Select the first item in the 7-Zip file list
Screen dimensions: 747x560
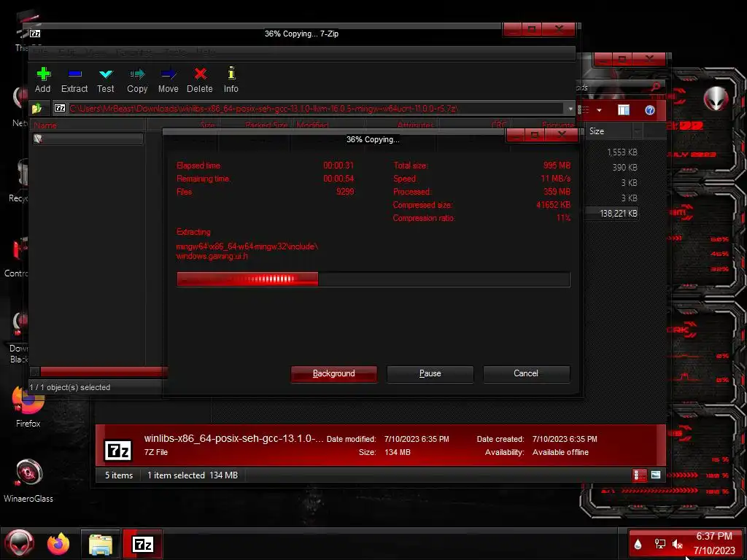pos(88,139)
